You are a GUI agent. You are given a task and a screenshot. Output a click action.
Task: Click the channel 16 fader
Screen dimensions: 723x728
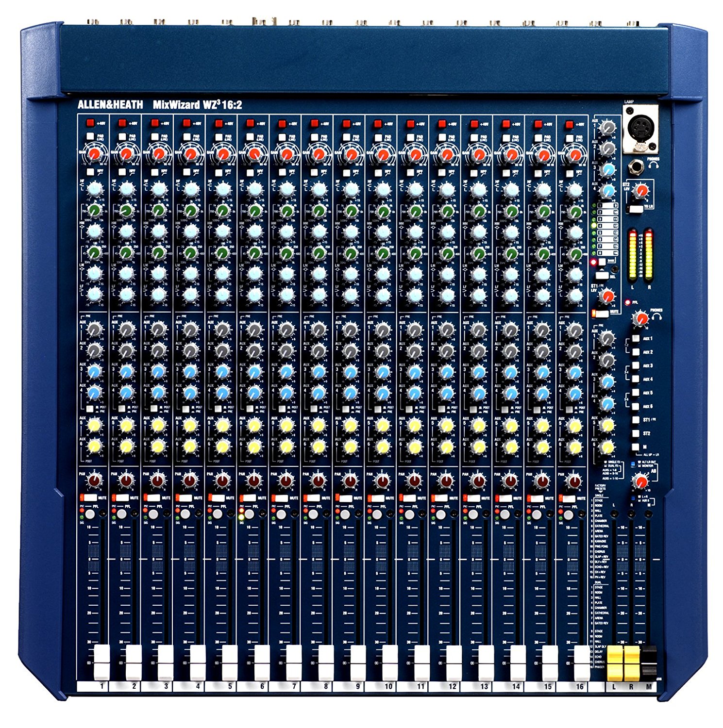tap(581, 662)
